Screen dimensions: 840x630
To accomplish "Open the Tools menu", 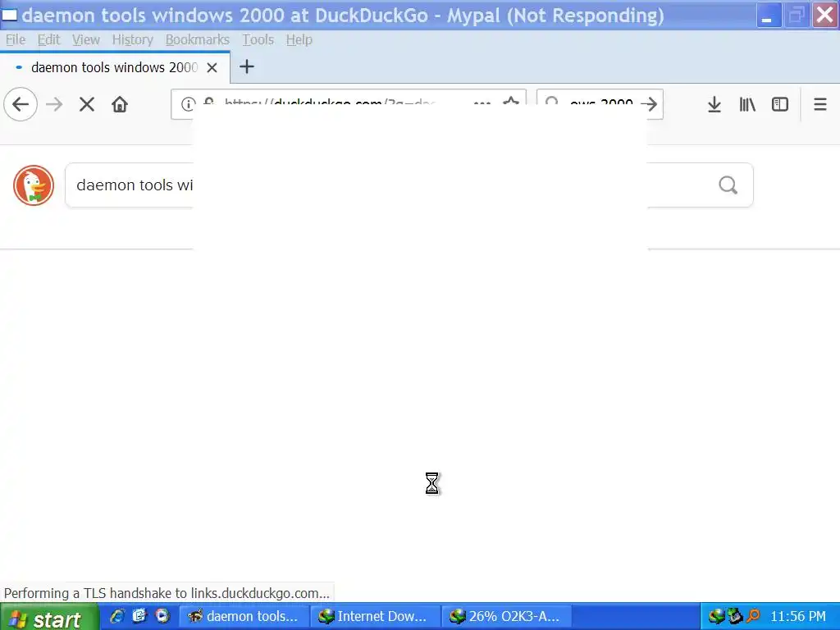I will pos(258,39).
